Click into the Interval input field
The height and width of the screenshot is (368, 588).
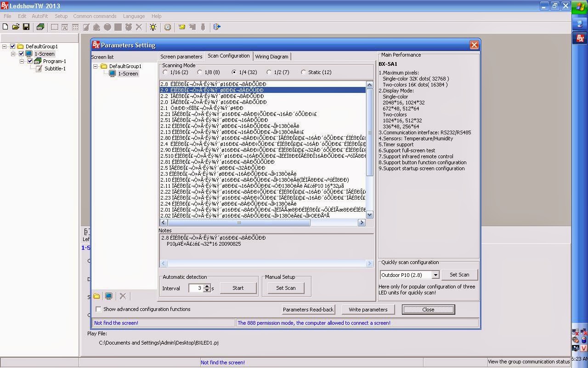coord(196,288)
